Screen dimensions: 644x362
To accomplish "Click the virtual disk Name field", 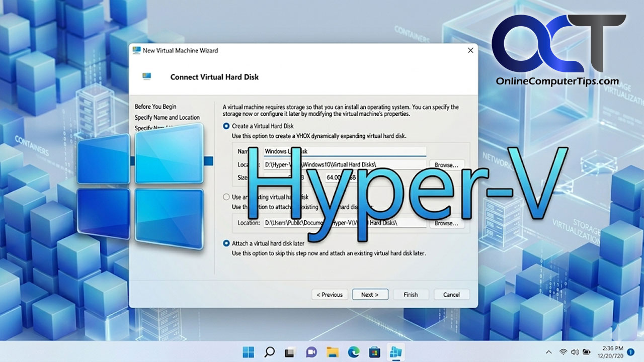I will pos(345,151).
